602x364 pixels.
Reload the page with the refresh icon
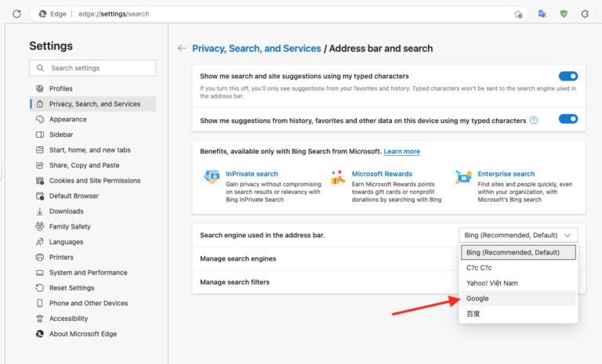pos(16,14)
